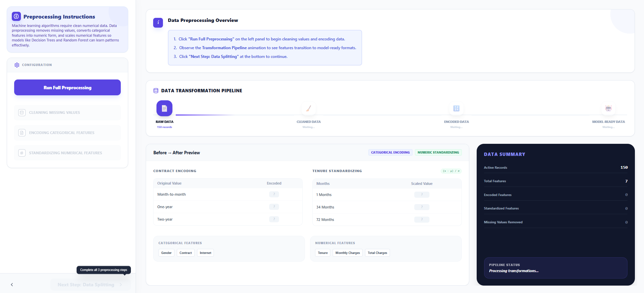Image resolution: width=644 pixels, height=293 pixels.
Task: Click the Complete all 3 preprocessing steps tooltip
Action: pos(104,270)
